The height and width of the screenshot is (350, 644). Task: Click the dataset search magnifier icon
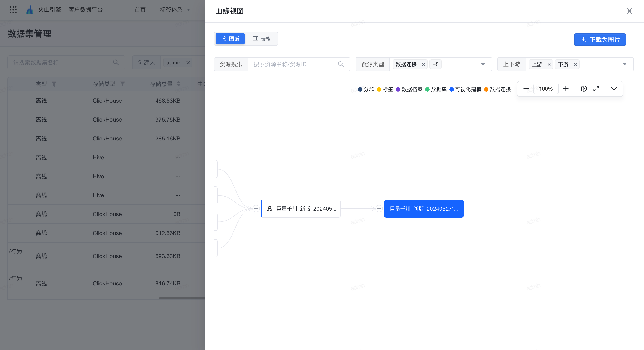point(116,62)
